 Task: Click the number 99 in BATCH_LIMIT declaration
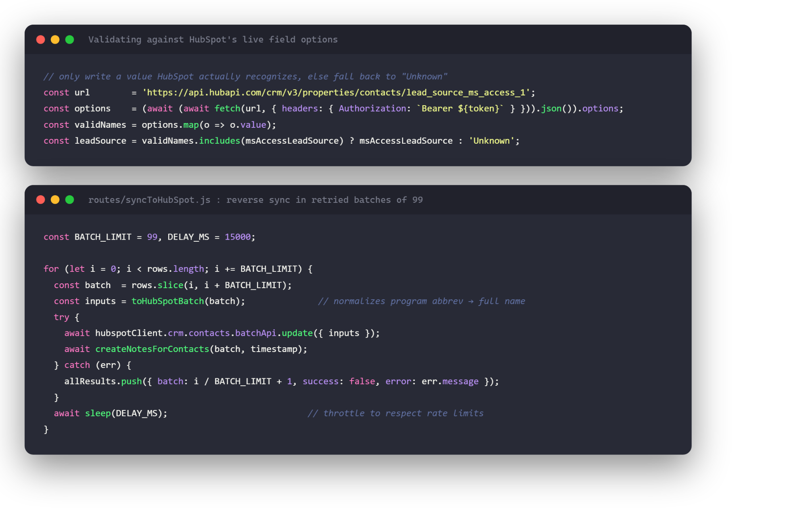tap(152, 237)
